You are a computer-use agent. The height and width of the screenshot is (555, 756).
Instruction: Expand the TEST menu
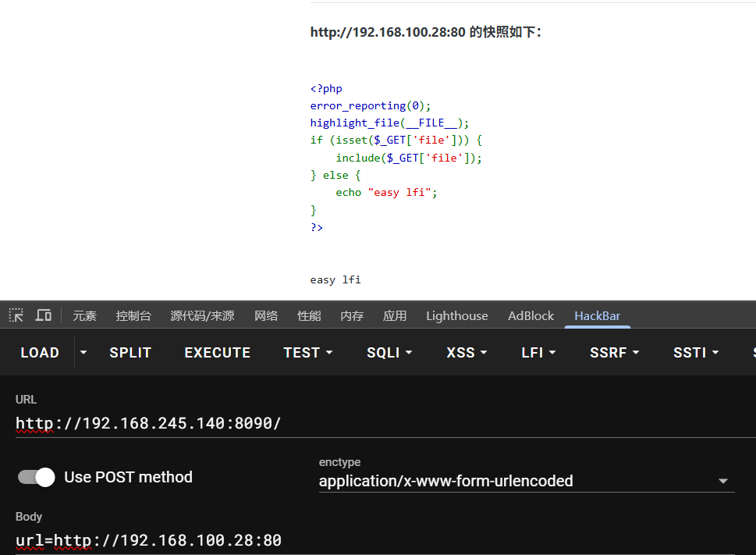308,353
